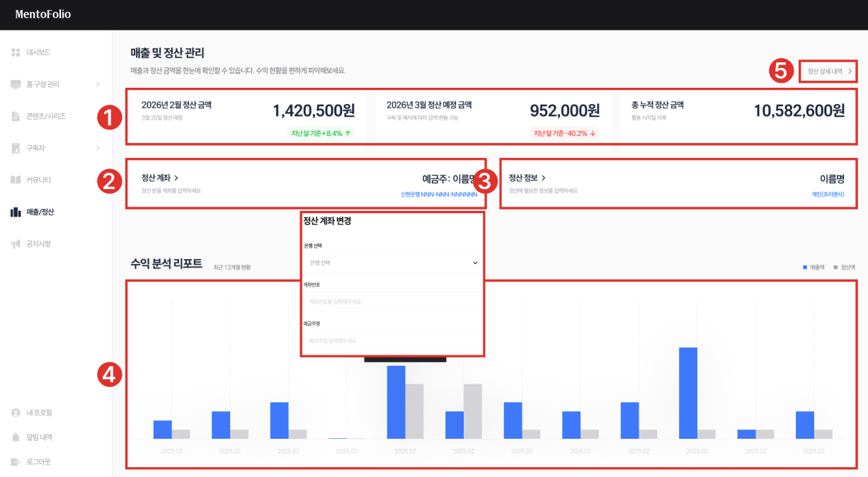Click the tallest blue bar in chart
868x477 pixels.
pyautogui.click(x=688, y=393)
